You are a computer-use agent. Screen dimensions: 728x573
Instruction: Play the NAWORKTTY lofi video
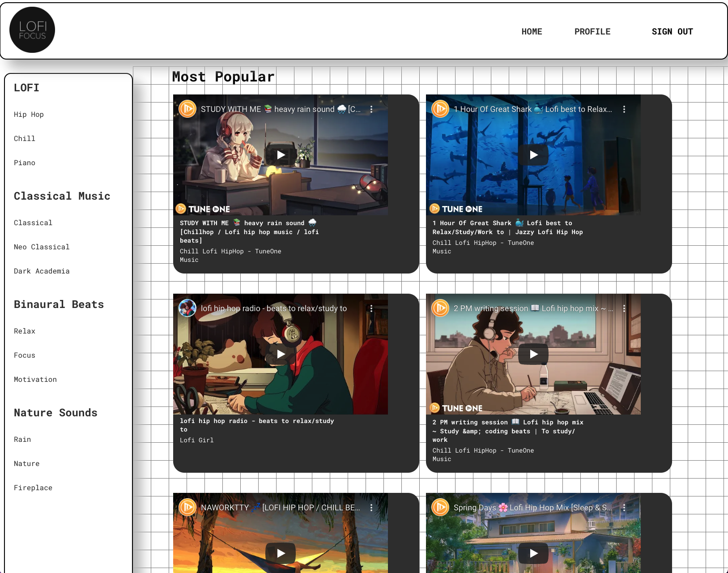click(280, 553)
